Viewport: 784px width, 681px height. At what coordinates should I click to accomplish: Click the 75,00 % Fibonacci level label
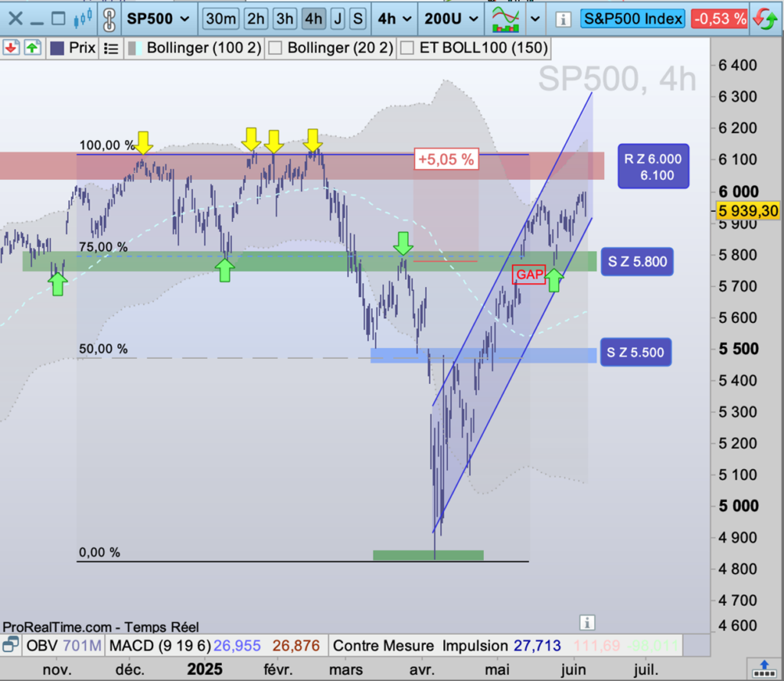pyautogui.click(x=103, y=247)
